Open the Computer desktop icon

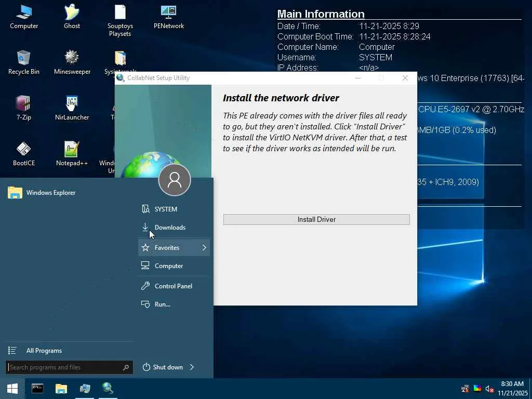[x=24, y=17]
